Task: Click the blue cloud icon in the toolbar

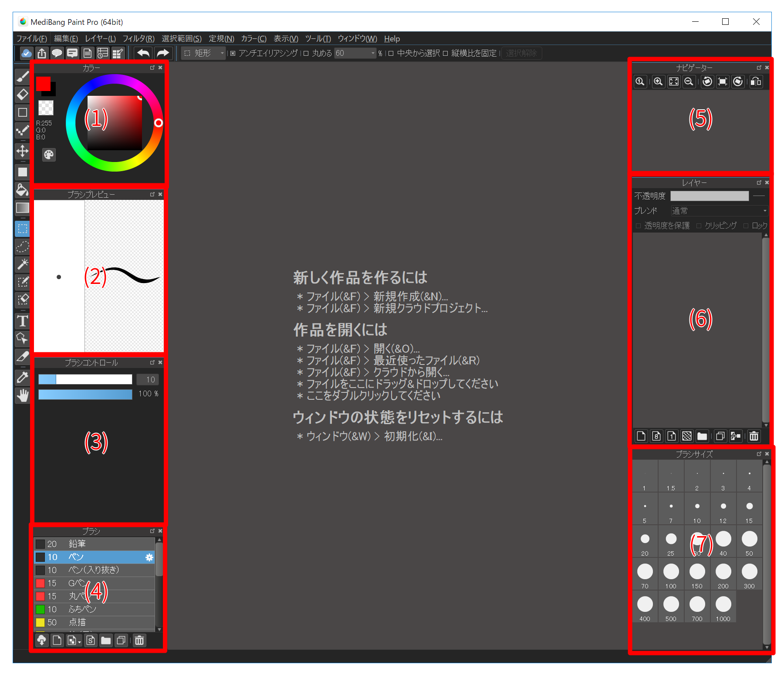Action: click(x=26, y=53)
